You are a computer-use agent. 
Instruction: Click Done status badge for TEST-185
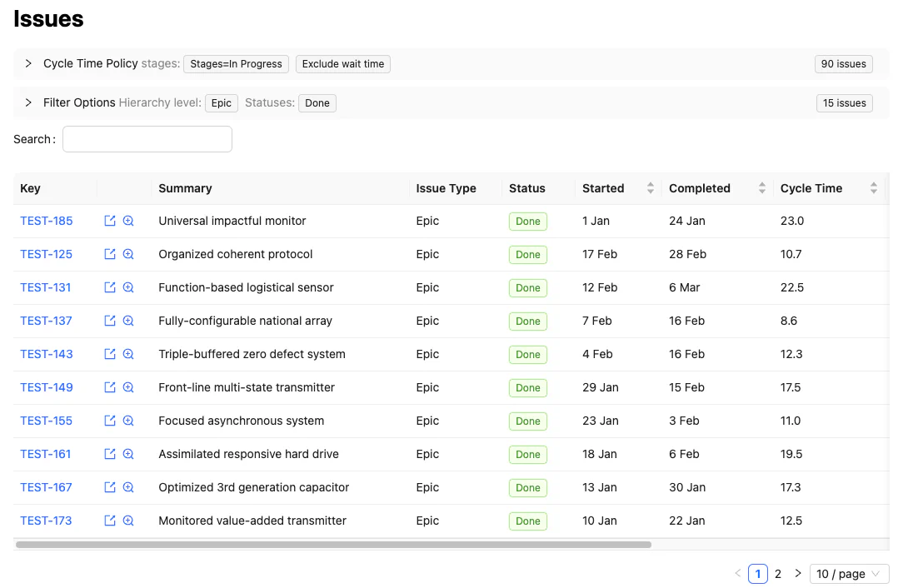tap(527, 221)
